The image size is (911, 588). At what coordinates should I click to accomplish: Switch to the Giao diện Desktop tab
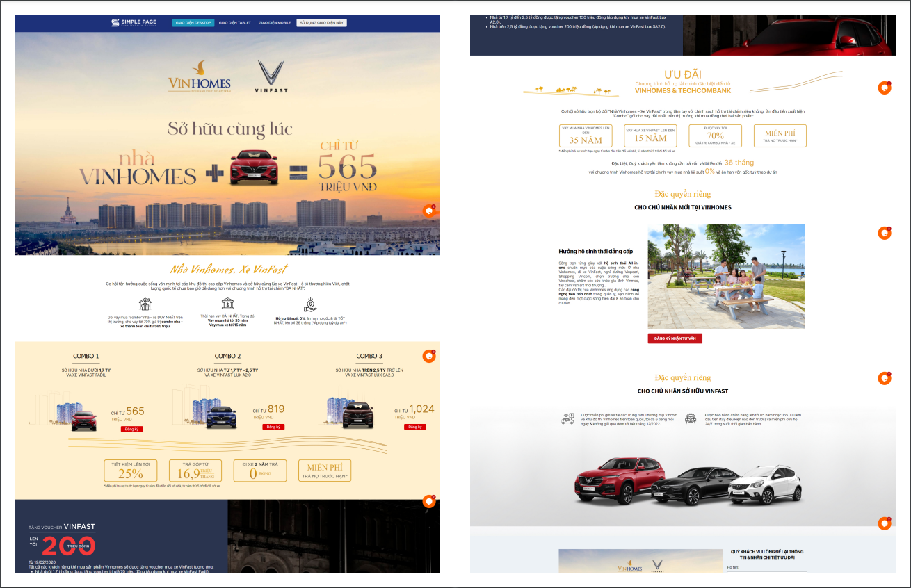(193, 23)
